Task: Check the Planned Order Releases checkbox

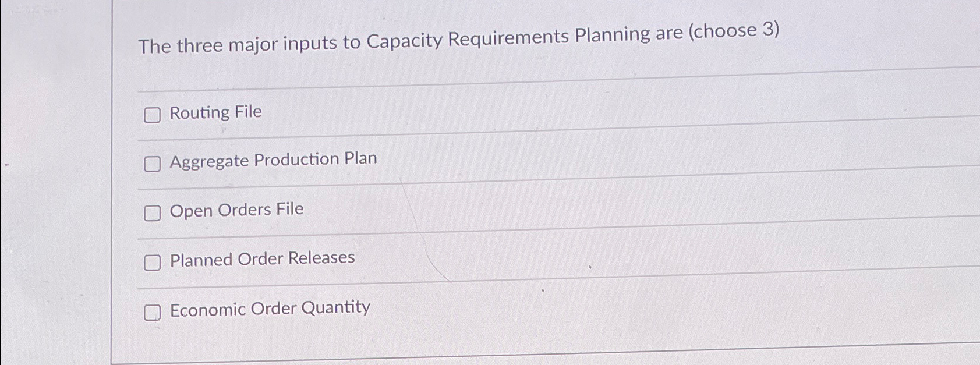Action: tap(153, 263)
